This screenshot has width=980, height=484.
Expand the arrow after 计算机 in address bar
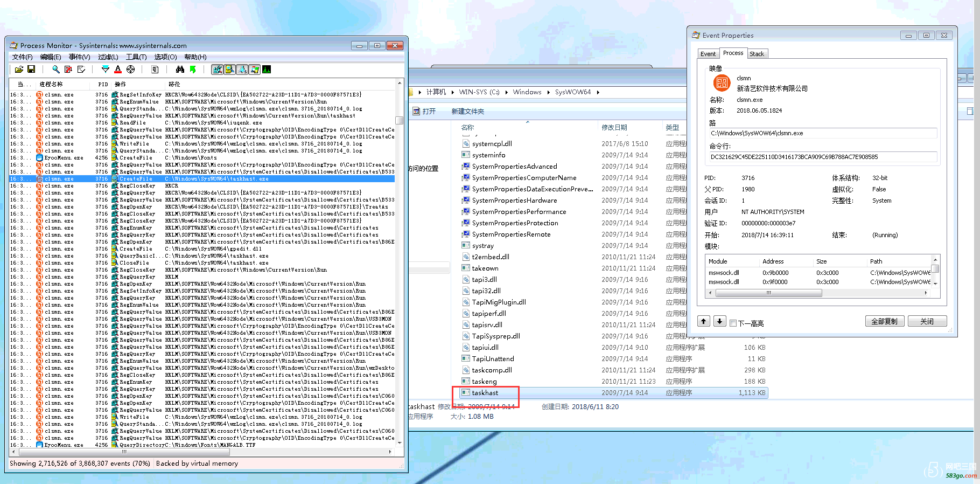[452, 92]
